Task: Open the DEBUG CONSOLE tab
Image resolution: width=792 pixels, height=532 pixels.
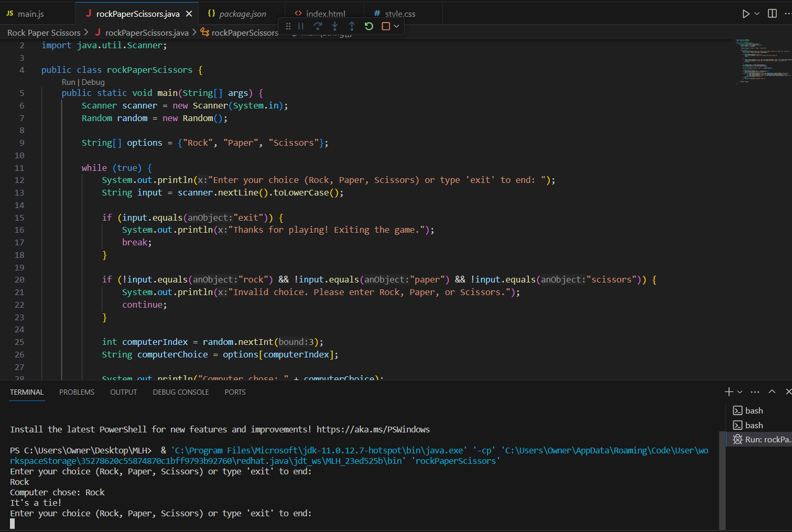Action: [x=181, y=392]
